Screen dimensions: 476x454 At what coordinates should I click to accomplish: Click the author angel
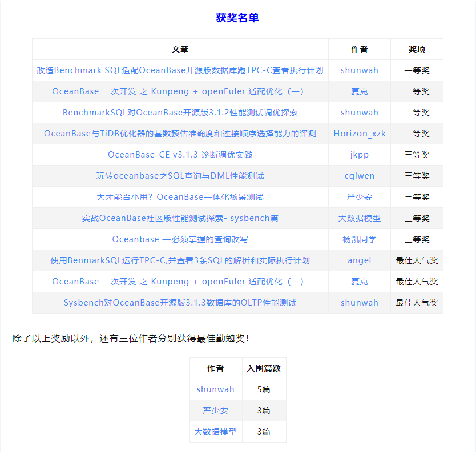[360, 260]
